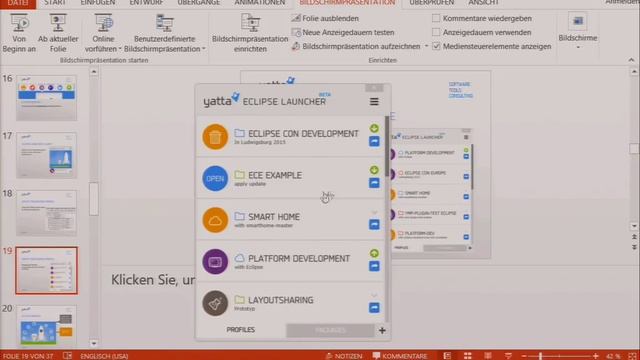Image resolution: width=640 pixels, height=360 pixels.
Task: Enable Anzeigedauern verwenden checkbox
Action: (x=436, y=32)
